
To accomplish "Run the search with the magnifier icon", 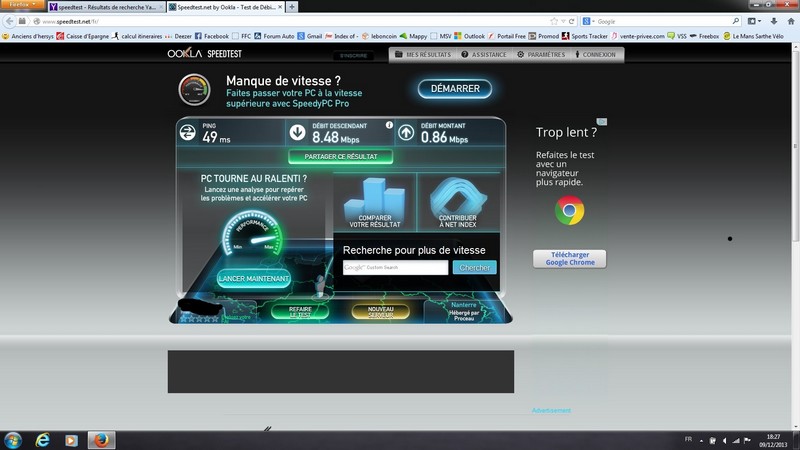I will [x=736, y=21].
